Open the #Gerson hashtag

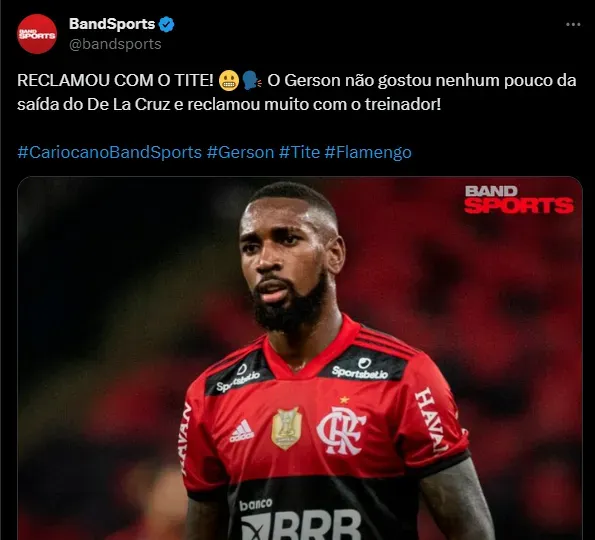[x=241, y=153]
